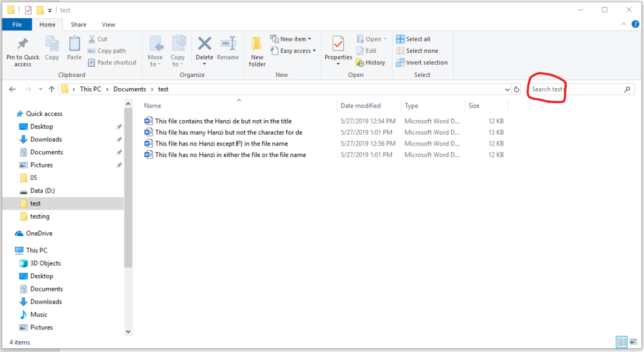Click the navigation pane scrollbar up arrow
This screenshot has width=644, height=352.
128,104
